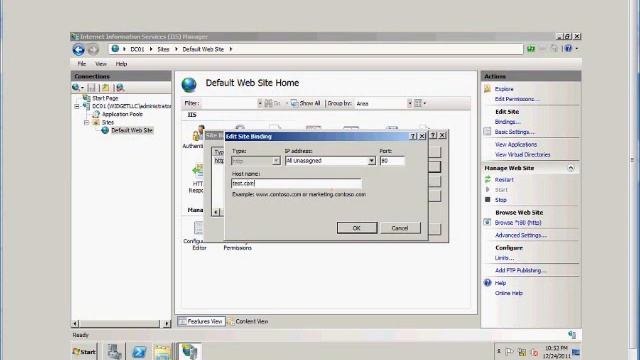
Task: Click the blue Help question mark icon in Actions
Action: point(487,282)
